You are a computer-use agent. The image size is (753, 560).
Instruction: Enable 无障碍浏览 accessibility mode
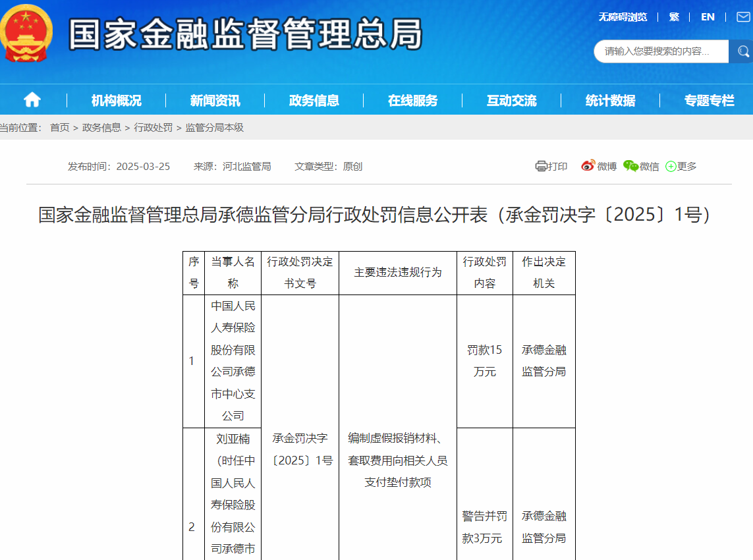623,17
